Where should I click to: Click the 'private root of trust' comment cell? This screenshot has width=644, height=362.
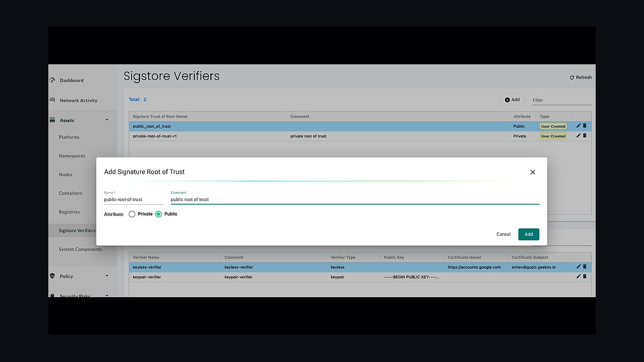pyautogui.click(x=309, y=136)
